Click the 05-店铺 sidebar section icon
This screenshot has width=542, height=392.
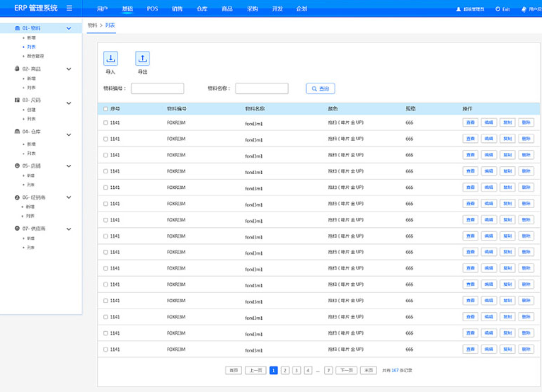(17, 166)
